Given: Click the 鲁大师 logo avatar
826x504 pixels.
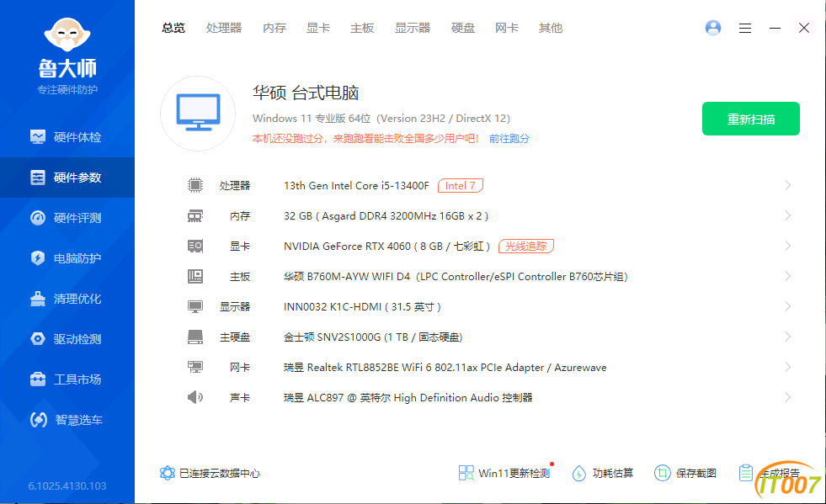Looking at the screenshot, I should (67, 34).
